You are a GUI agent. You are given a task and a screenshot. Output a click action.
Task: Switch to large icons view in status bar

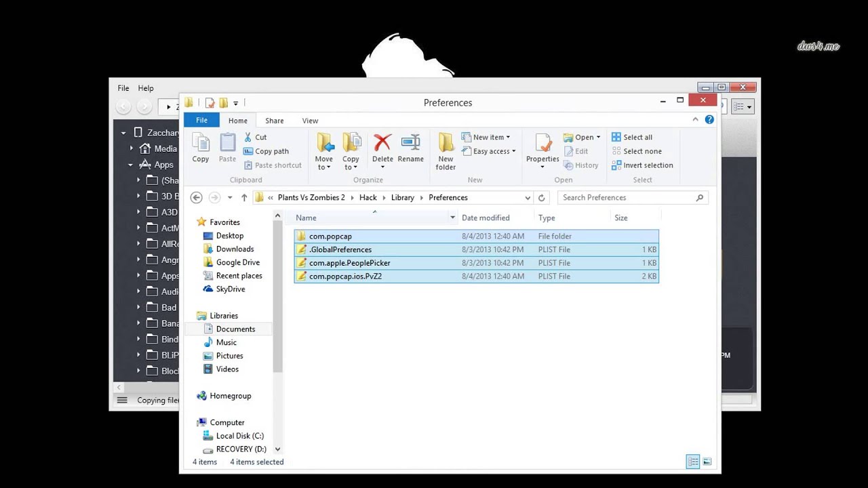707,462
